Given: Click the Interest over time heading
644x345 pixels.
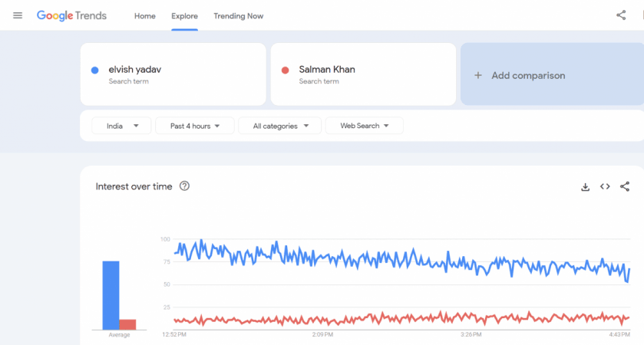Looking at the screenshot, I should (134, 186).
